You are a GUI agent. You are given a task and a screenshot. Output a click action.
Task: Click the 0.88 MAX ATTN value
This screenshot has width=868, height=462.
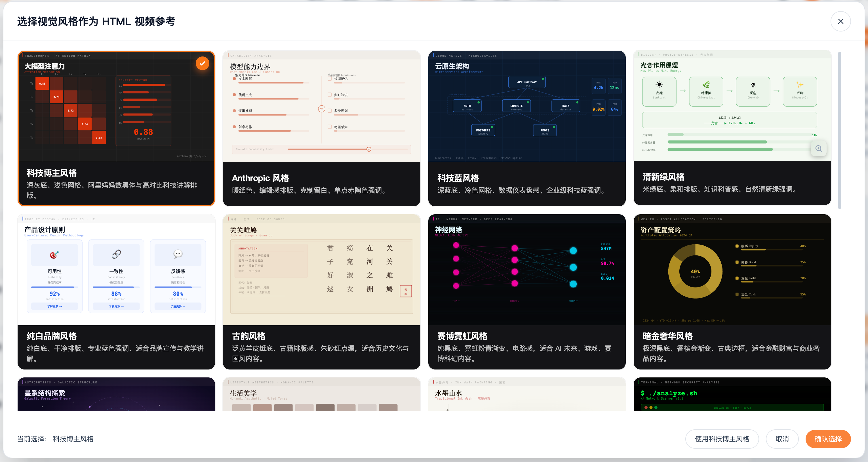tap(143, 132)
